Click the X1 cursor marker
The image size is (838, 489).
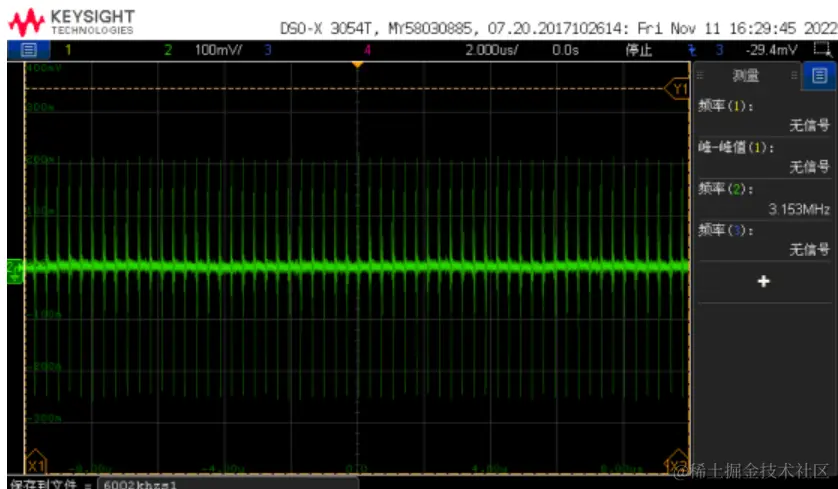[x=36, y=463]
